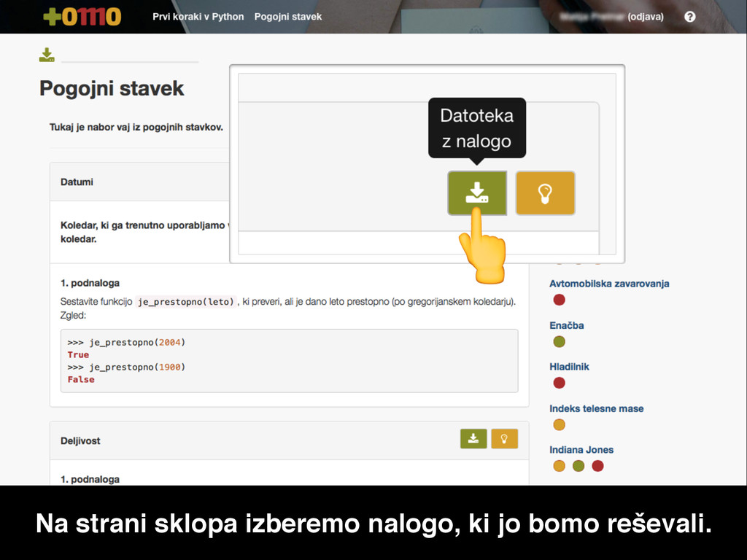Click green dot under Indiana Jones

click(578, 466)
